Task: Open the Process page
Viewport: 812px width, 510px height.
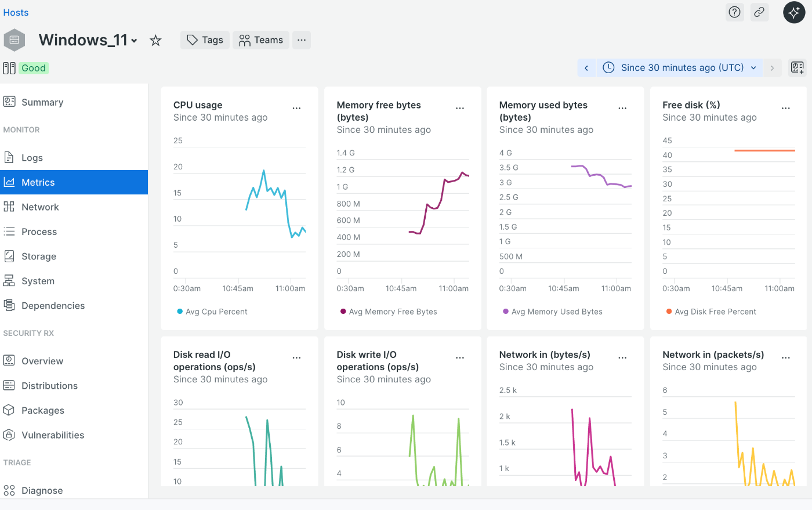Action: pos(74,232)
